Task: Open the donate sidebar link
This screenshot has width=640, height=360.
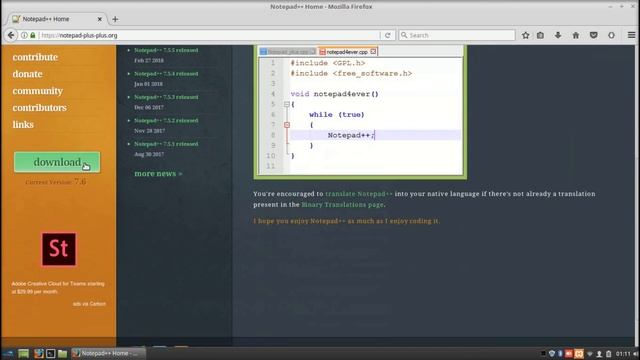Action: [27, 74]
